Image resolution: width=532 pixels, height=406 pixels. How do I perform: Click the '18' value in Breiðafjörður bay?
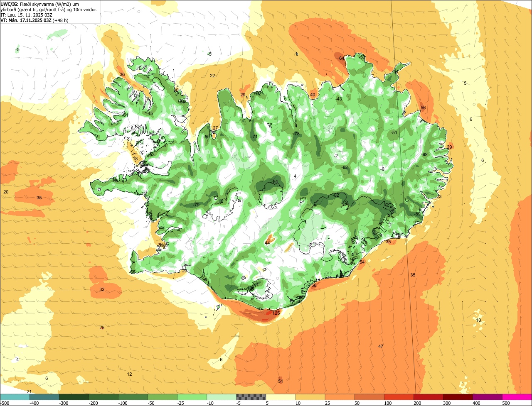coord(135,159)
